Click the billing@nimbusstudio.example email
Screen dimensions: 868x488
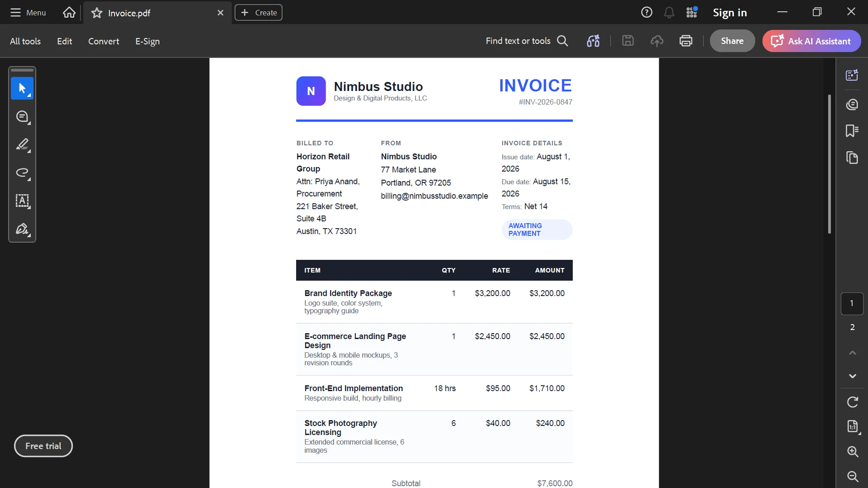[x=434, y=196]
